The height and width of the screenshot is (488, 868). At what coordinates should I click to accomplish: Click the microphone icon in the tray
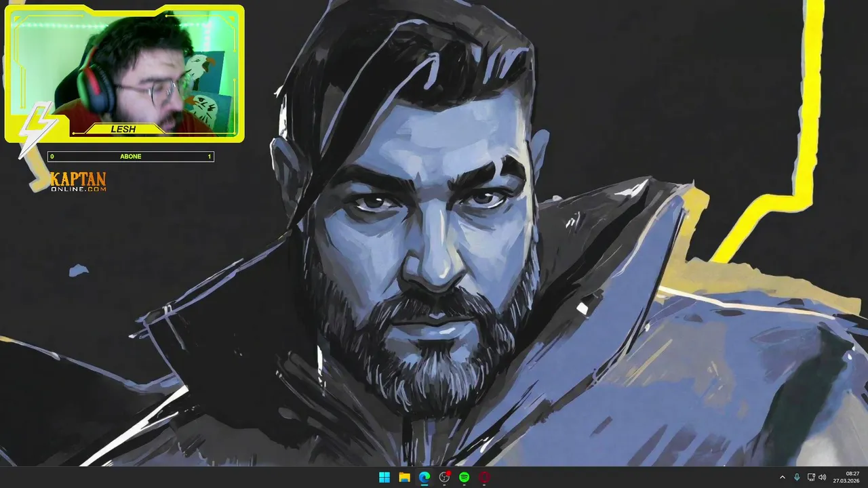(x=797, y=477)
